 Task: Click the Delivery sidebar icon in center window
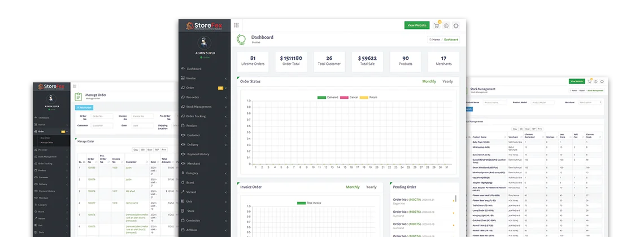pyautogui.click(x=183, y=144)
